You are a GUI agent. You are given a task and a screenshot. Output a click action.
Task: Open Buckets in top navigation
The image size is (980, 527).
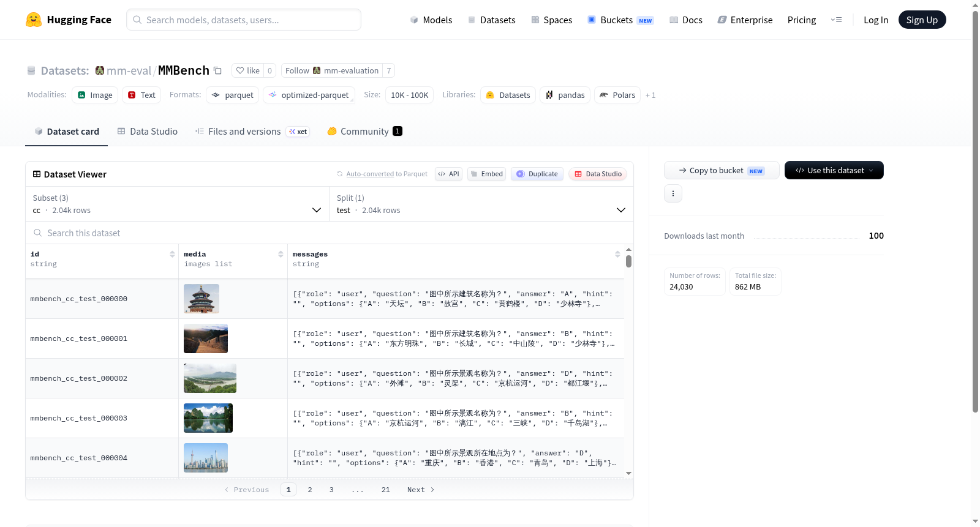coord(620,20)
